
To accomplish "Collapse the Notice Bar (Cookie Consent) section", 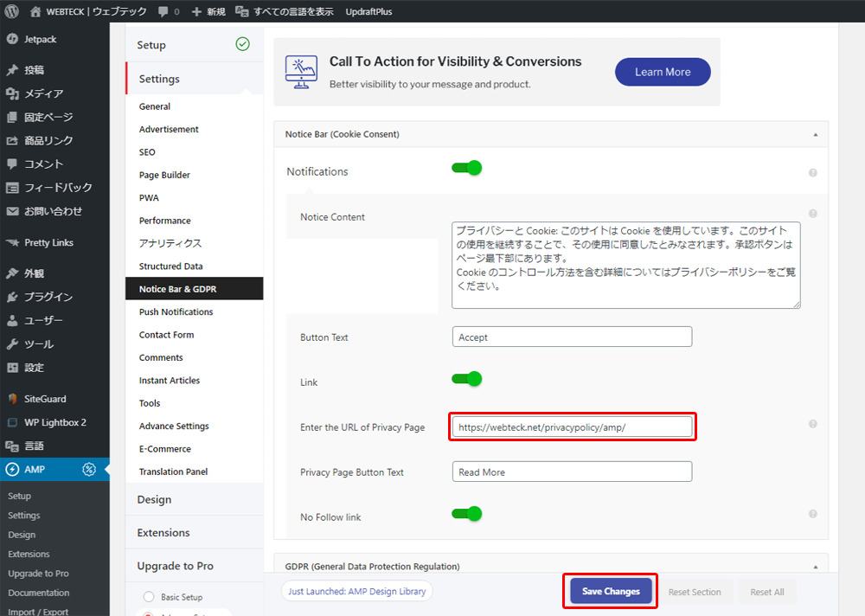I will click(x=816, y=135).
